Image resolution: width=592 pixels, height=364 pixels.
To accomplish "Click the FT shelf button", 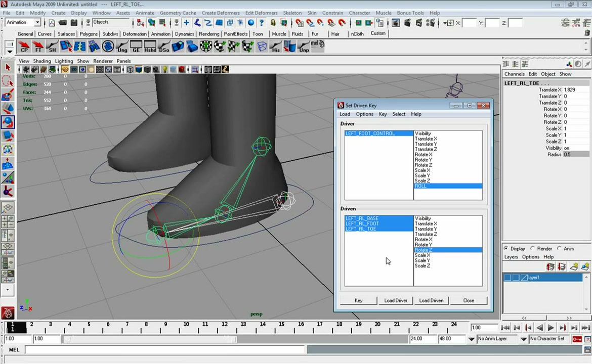I will (x=38, y=47).
